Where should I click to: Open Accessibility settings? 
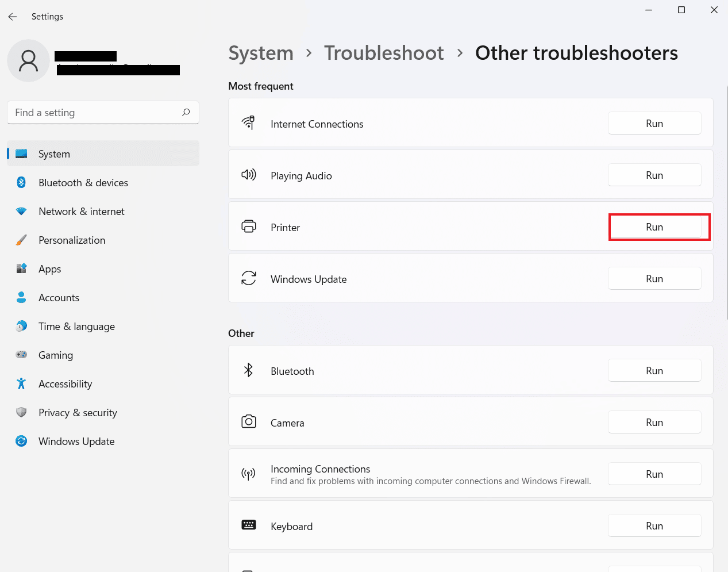click(103, 383)
